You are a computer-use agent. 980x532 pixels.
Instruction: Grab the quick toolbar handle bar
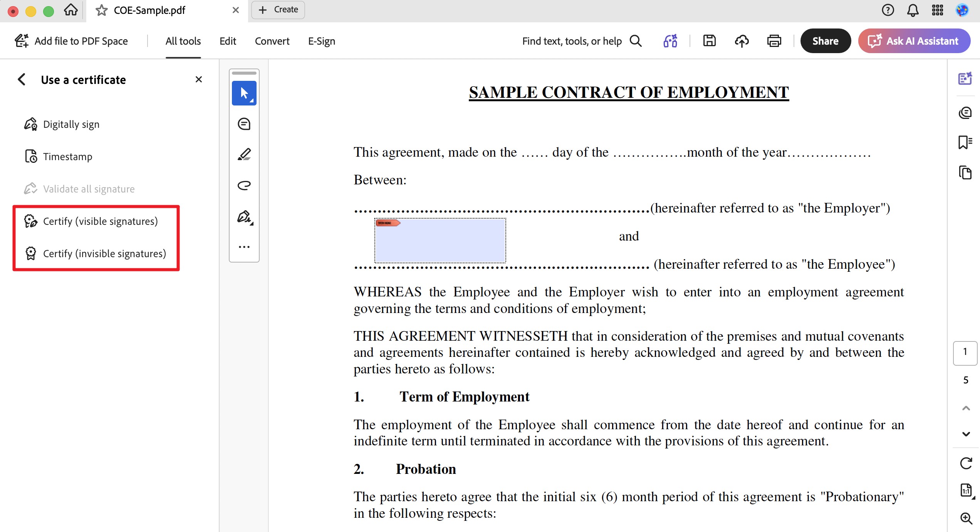point(244,73)
